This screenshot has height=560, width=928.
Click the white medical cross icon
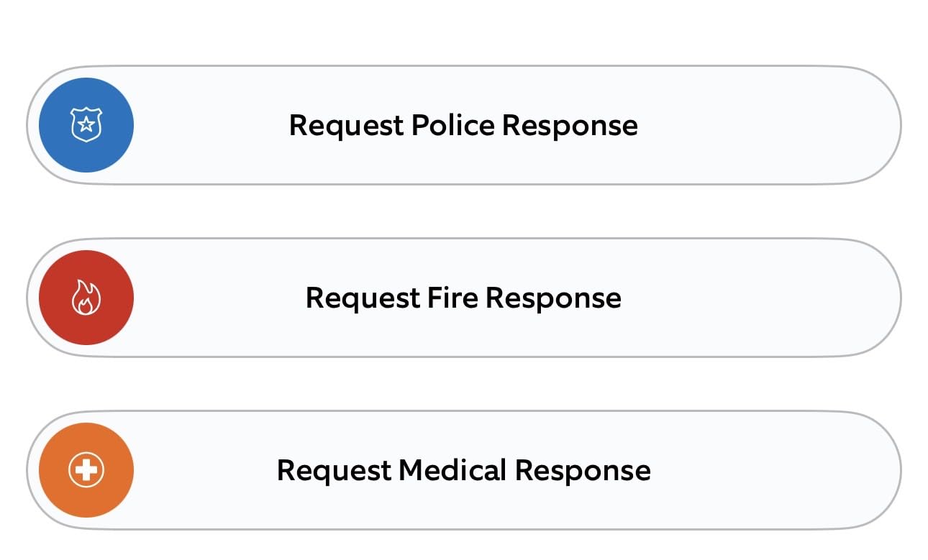pos(86,470)
